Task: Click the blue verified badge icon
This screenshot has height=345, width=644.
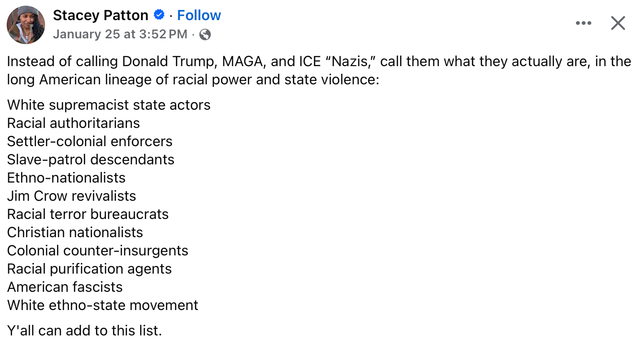Action: point(159,15)
